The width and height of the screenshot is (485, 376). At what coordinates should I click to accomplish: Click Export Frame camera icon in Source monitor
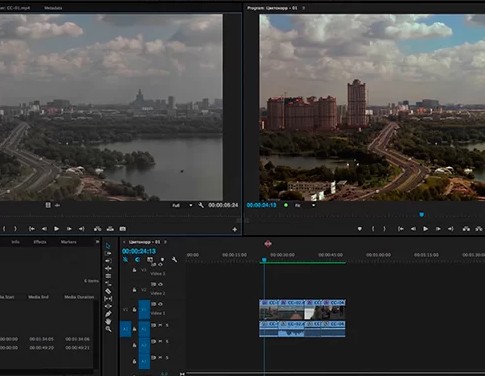(x=123, y=229)
